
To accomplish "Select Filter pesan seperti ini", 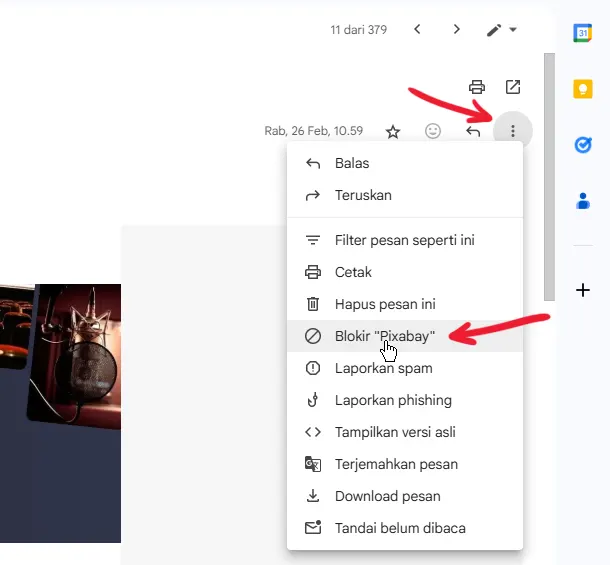I will click(x=405, y=240).
